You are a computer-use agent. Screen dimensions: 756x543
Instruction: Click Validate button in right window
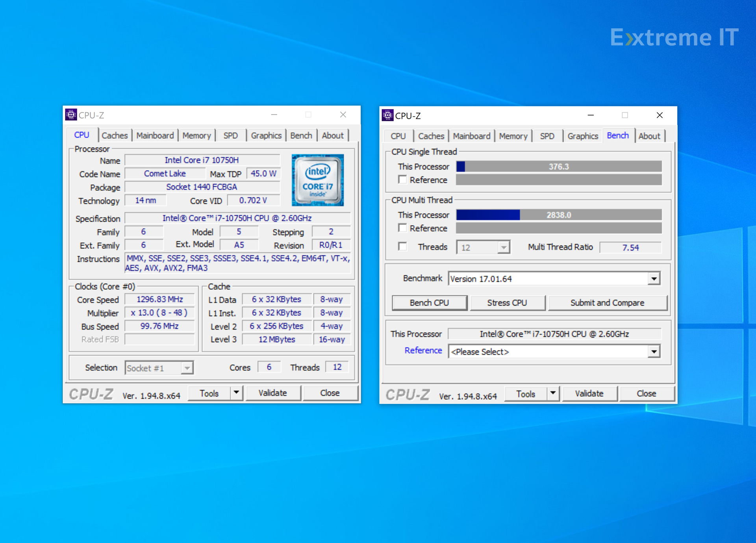click(589, 394)
